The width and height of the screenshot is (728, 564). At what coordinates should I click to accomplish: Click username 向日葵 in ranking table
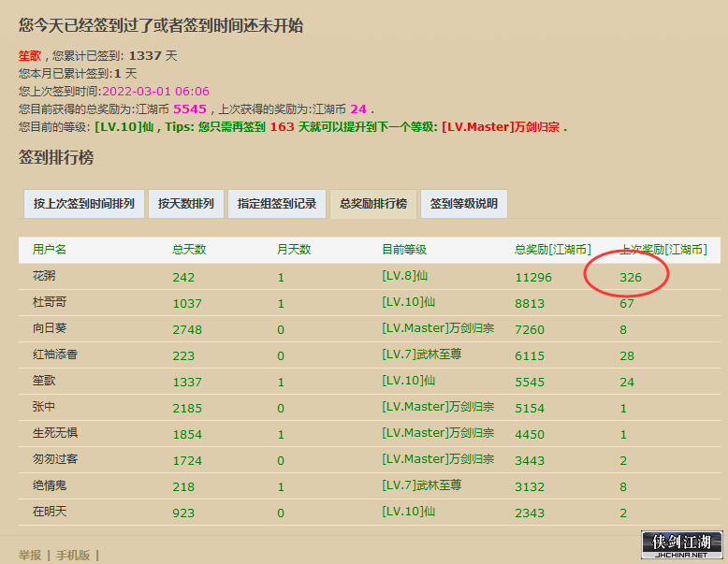click(x=50, y=328)
